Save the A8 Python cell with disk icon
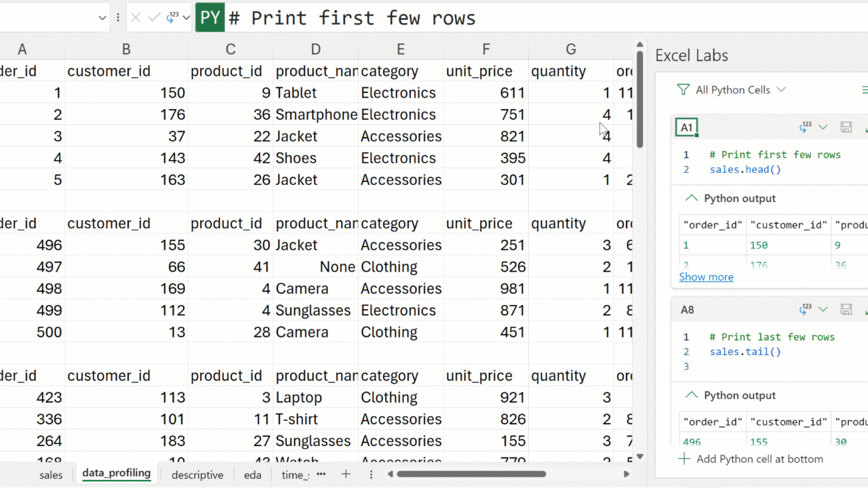 846,310
